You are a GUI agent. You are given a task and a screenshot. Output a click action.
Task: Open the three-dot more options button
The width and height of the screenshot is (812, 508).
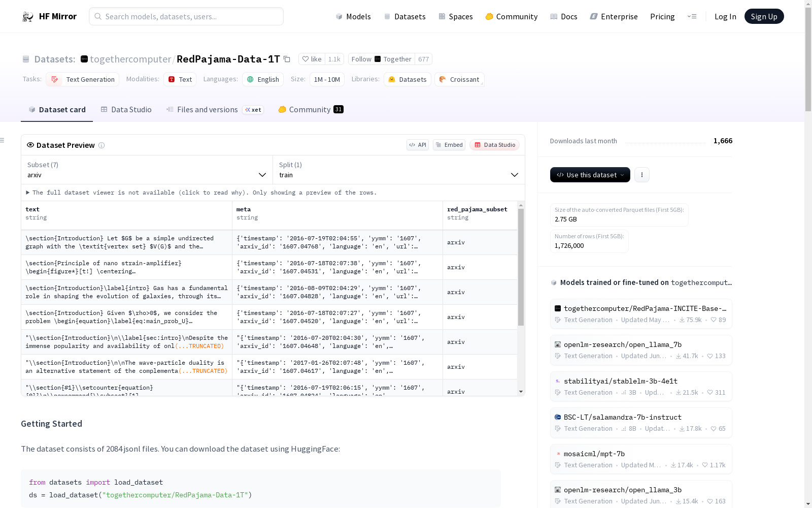[642, 175]
